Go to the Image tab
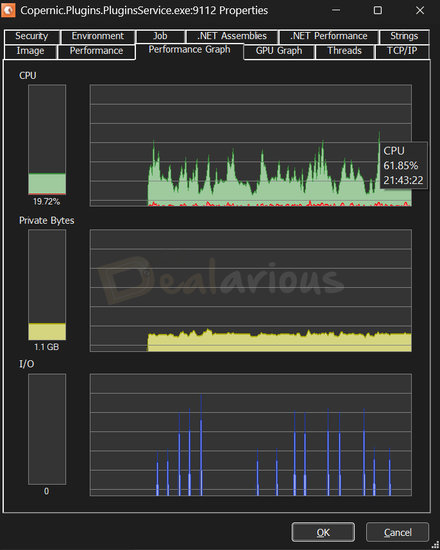Screen dimensions: 440x550 [x=31, y=51]
